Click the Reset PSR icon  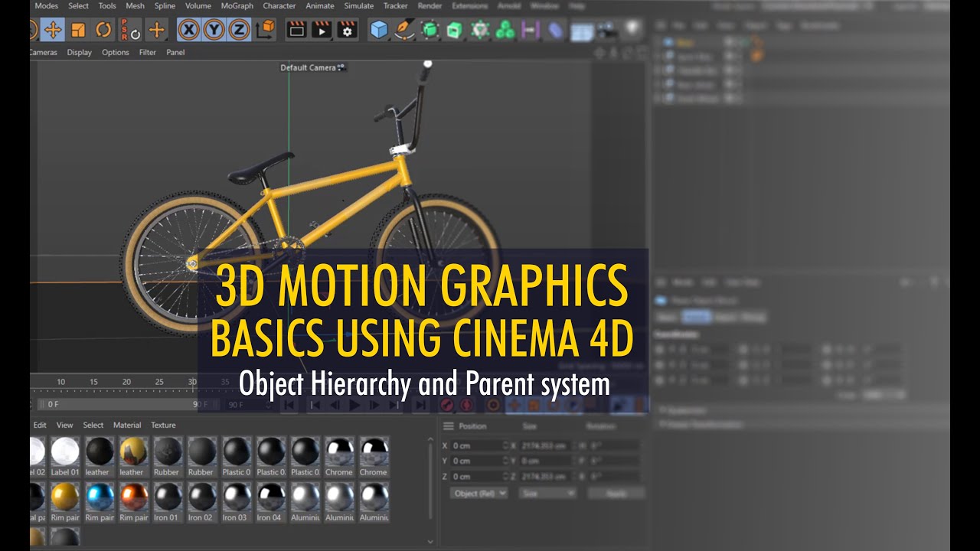(x=129, y=30)
